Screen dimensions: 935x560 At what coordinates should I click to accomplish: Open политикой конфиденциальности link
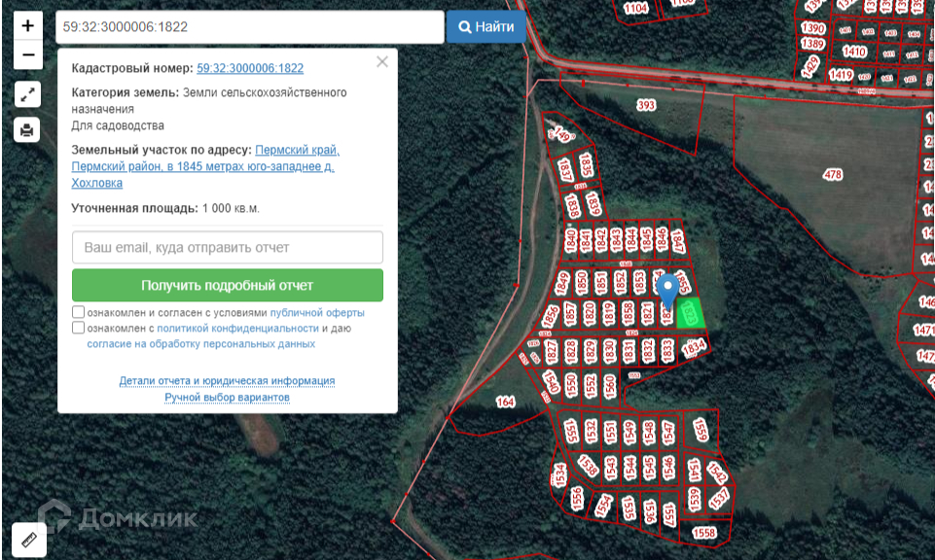237,329
